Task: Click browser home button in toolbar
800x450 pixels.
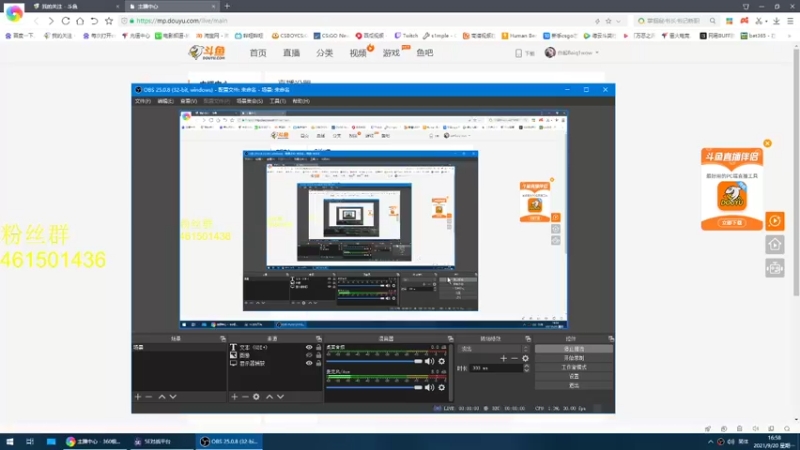Action: pyautogui.click(x=80, y=21)
